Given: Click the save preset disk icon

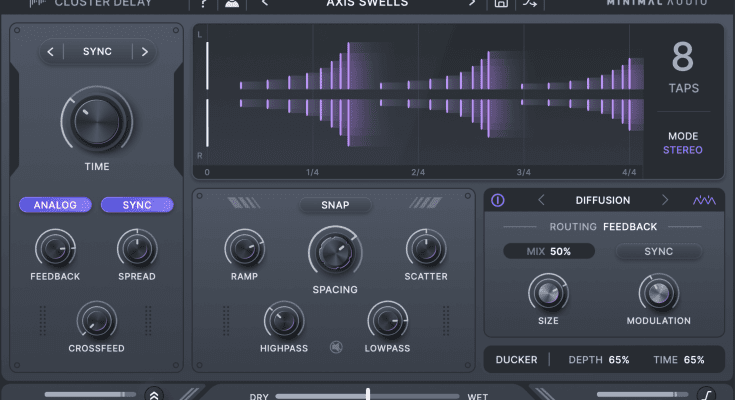Looking at the screenshot, I should pyautogui.click(x=501, y=4).
